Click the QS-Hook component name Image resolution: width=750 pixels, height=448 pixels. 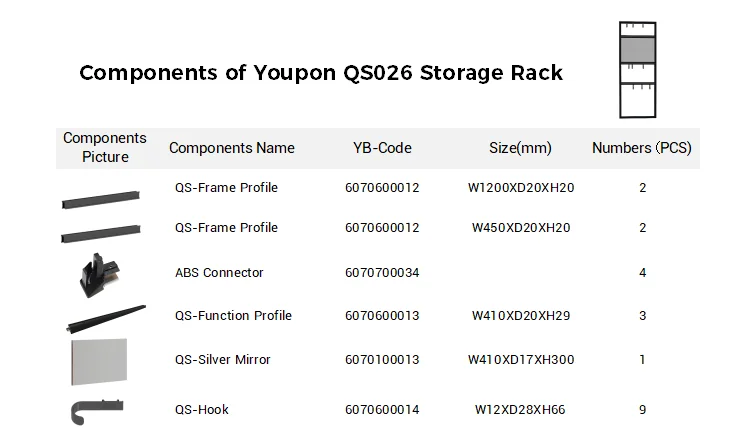[202, 409]
